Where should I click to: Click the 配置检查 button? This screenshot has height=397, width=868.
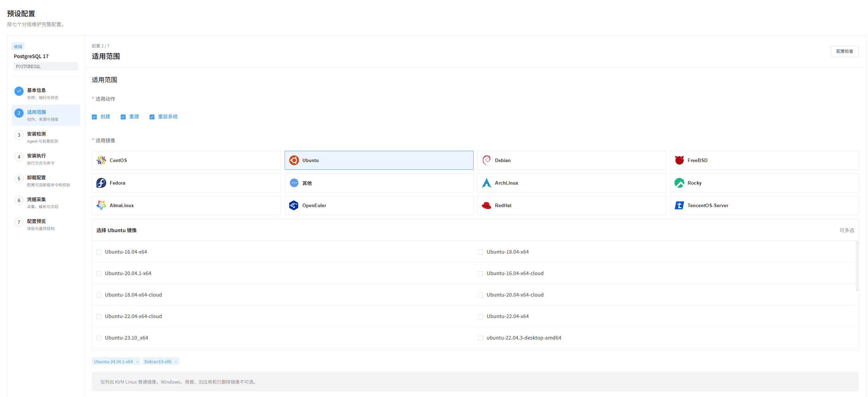tap(844, 51)
